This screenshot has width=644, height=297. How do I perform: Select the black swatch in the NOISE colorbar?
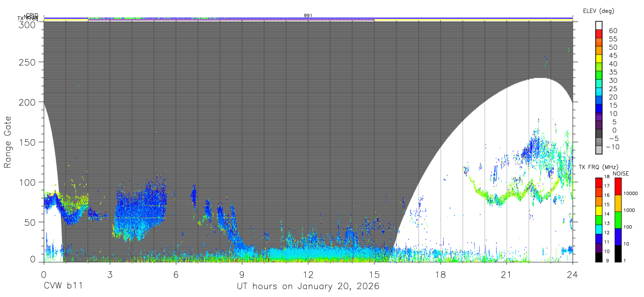pyautogui.click(x=617, y=252)
